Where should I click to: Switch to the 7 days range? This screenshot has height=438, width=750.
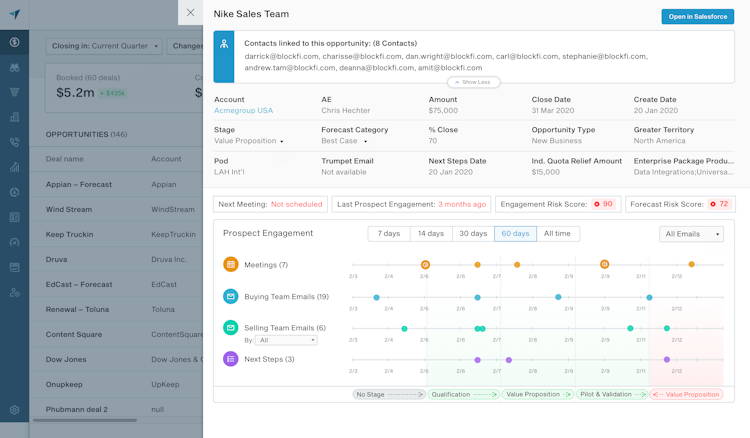[388, 234]
